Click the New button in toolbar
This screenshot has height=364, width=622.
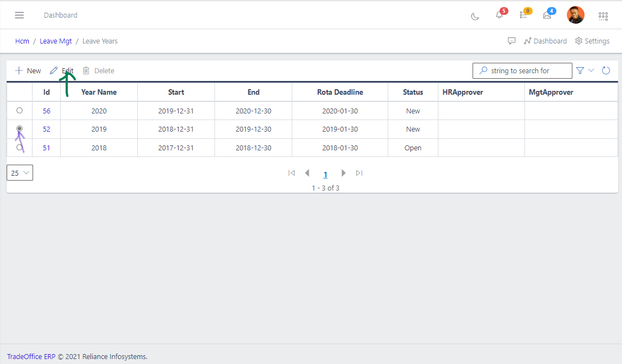(x=28, y=70)
